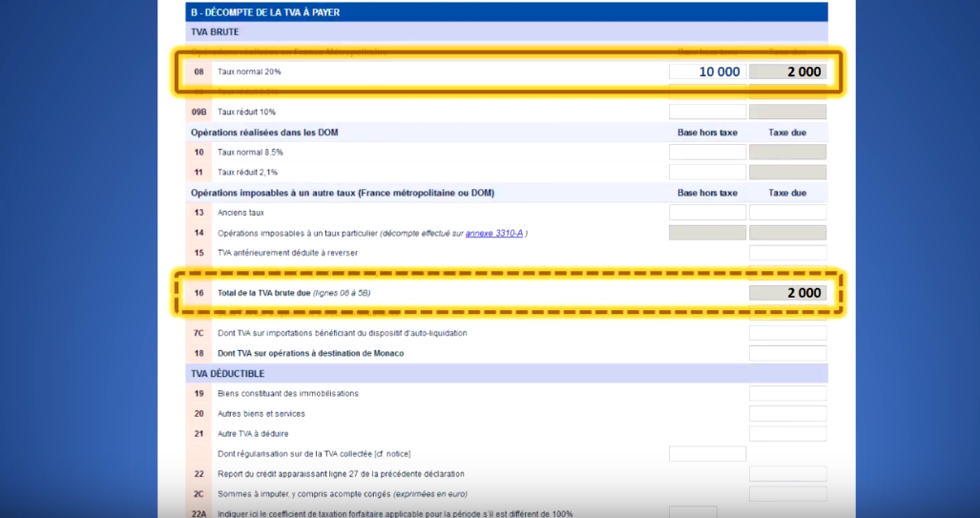Screen dimensions: 980x518
Task: Click line 13 Anciens taux base field
Action: [x=707, y=213]
